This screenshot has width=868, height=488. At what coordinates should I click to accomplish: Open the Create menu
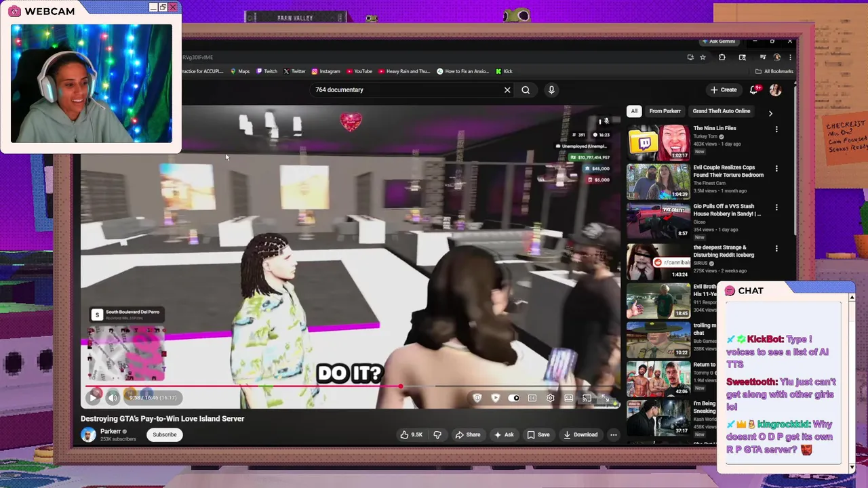[724, 89]
